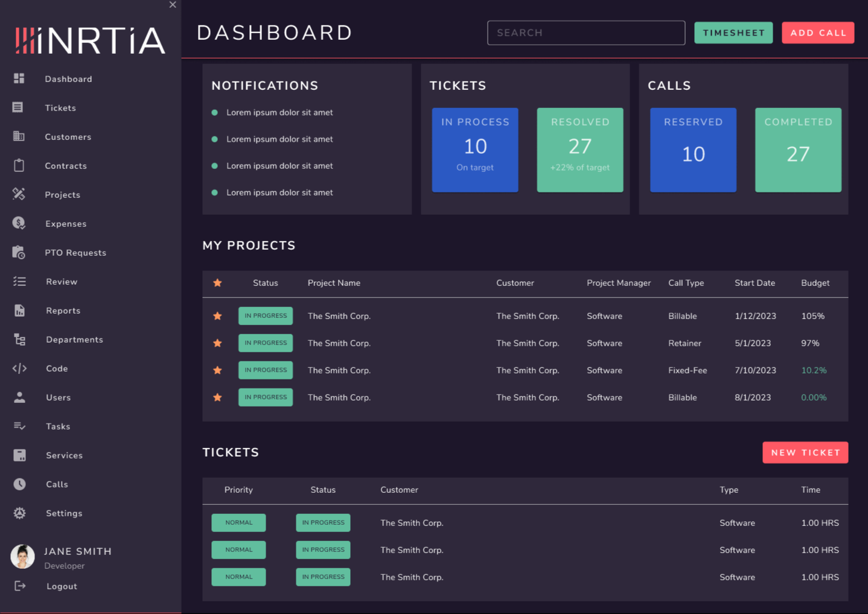This screenshot has height=614, width=868.
Task: Open the Tickets menu item
Action: (60, 108)
